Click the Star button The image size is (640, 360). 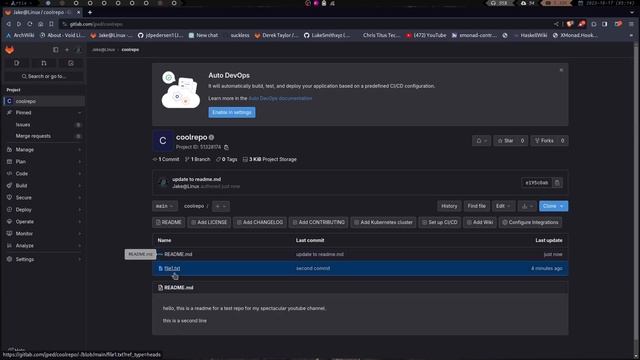(511, 140)
